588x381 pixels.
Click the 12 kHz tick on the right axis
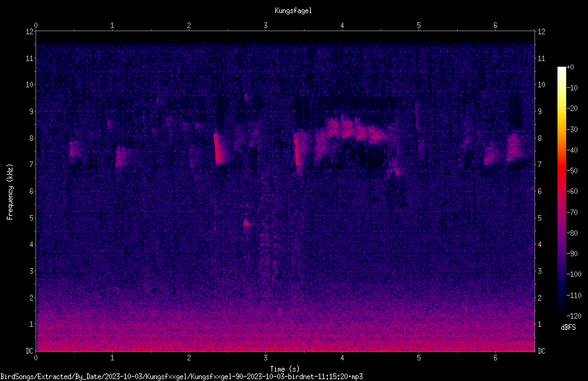click(541, 32)
